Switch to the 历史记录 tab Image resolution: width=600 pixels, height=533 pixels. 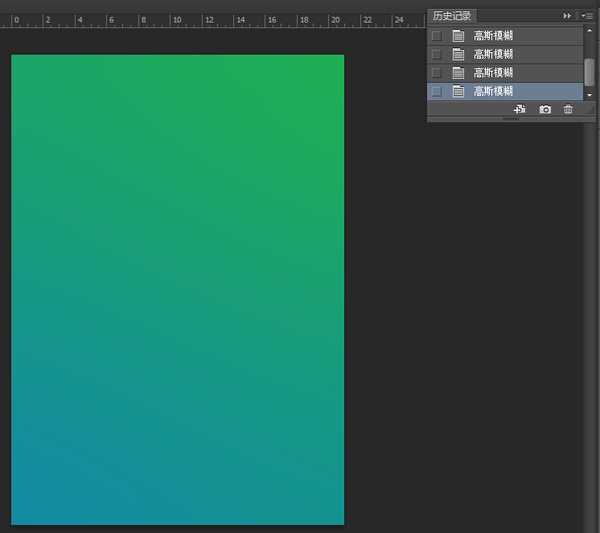[452, 16]
